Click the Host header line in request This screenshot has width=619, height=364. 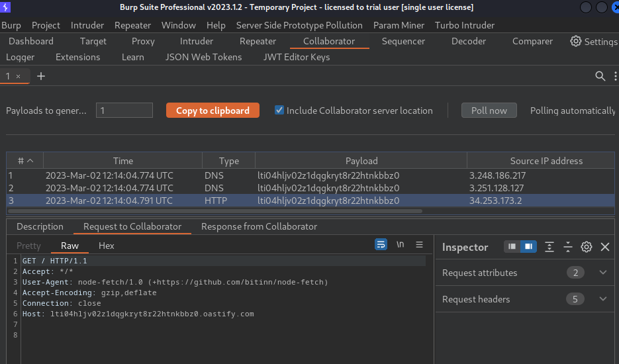tap(138, 314)
